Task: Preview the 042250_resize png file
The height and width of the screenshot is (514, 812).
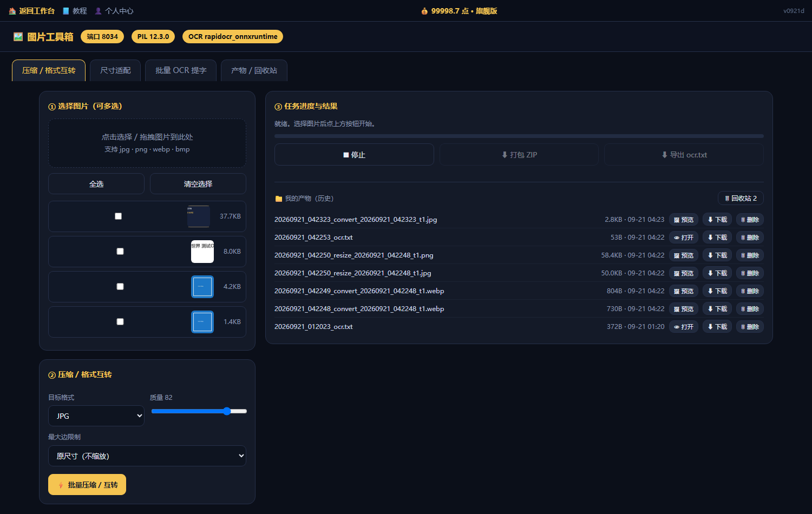Action: [x=683, y=255]
